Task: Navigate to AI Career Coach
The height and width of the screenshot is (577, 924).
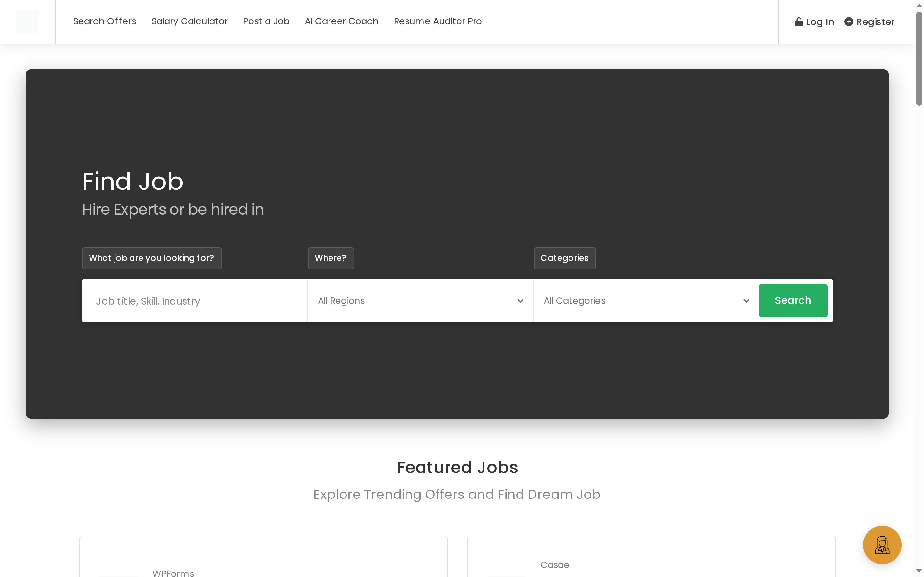Action: coord(341,21)
